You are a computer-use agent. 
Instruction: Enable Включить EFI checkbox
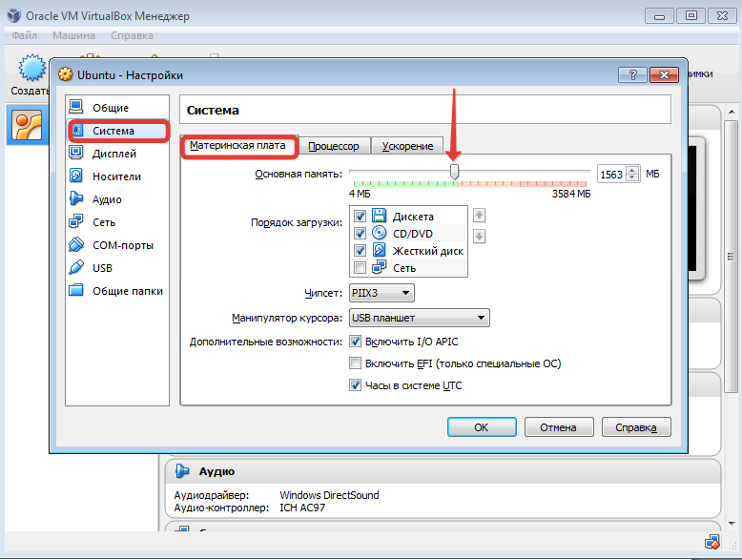point(355,363)
